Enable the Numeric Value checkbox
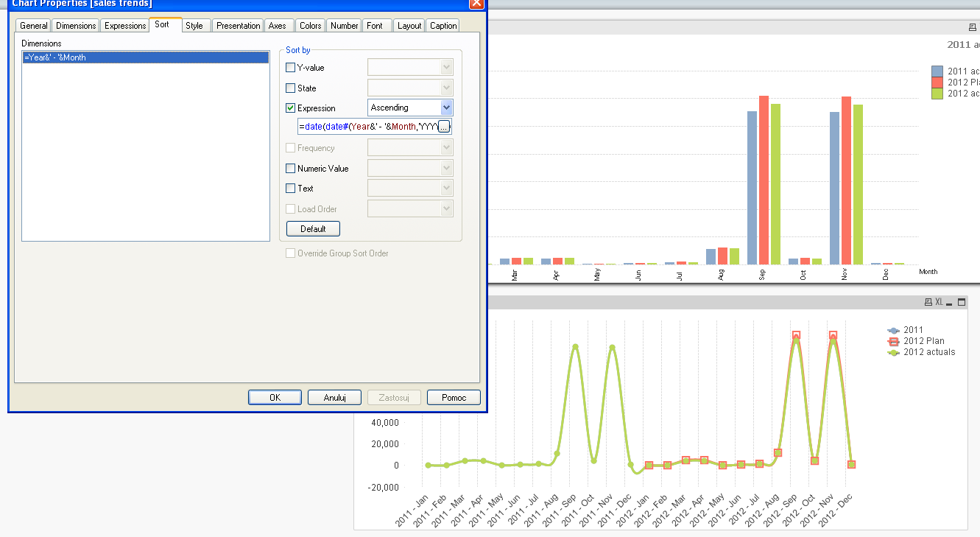The width and height of the screenshot is (980, 537). [x=290, y=168]
